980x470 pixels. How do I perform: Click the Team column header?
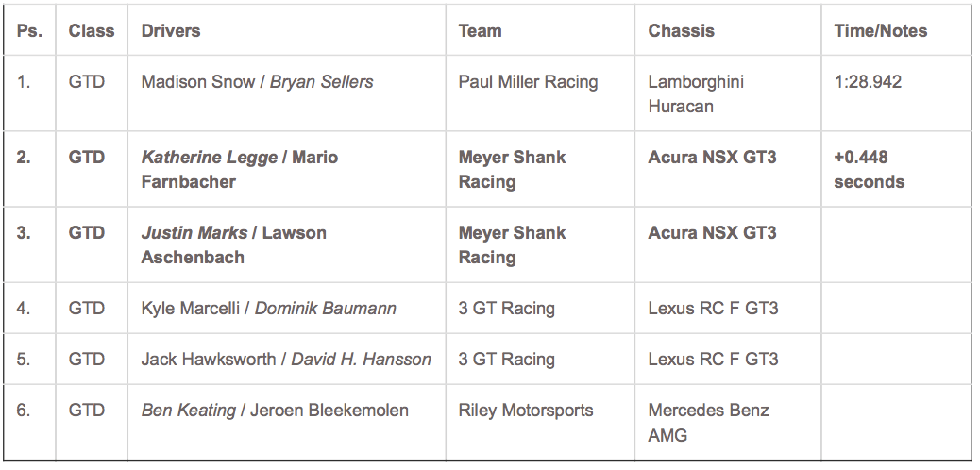click(x=480, y=31)
